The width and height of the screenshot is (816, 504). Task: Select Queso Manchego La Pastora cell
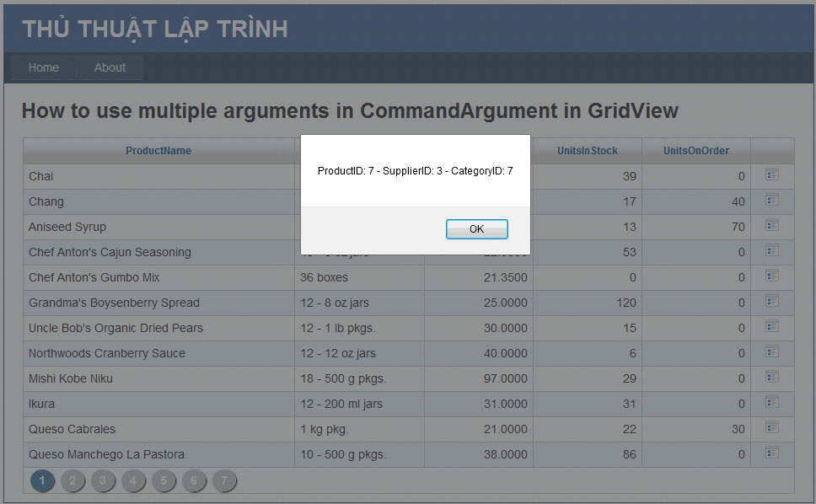pos(158,454)
